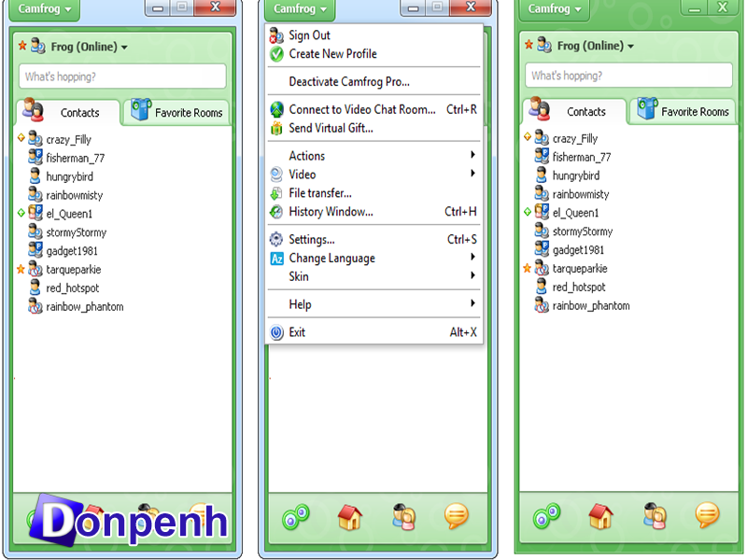Click Settings gear icon in menu
747x560 pixels.
pos(276,239)
